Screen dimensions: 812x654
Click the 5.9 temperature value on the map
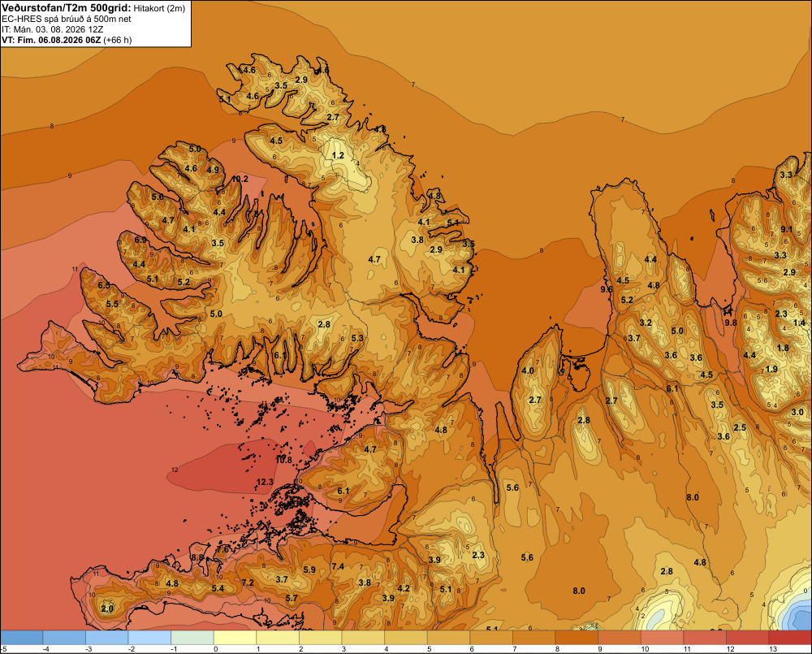(309, 570)
